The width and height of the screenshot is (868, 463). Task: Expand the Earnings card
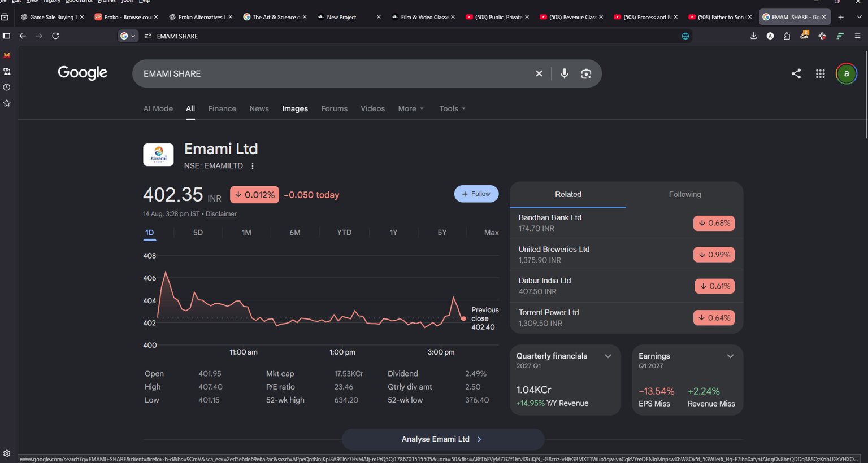pyautogui.click(x=730, y=356)
